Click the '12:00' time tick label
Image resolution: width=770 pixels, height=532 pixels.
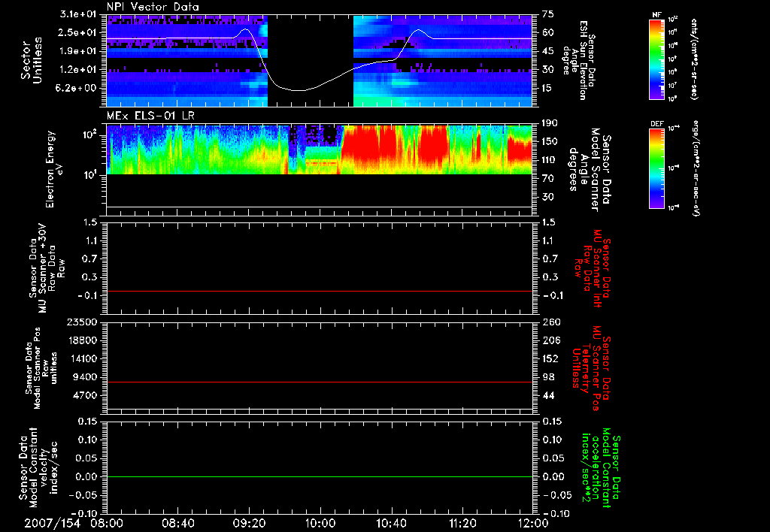click(x=533, y=523)
